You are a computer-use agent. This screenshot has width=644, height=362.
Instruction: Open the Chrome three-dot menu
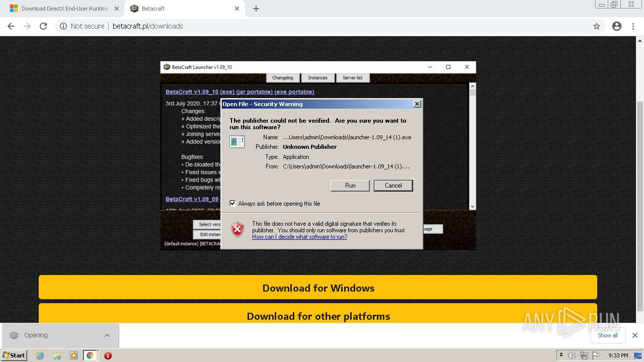pos(633,26)
